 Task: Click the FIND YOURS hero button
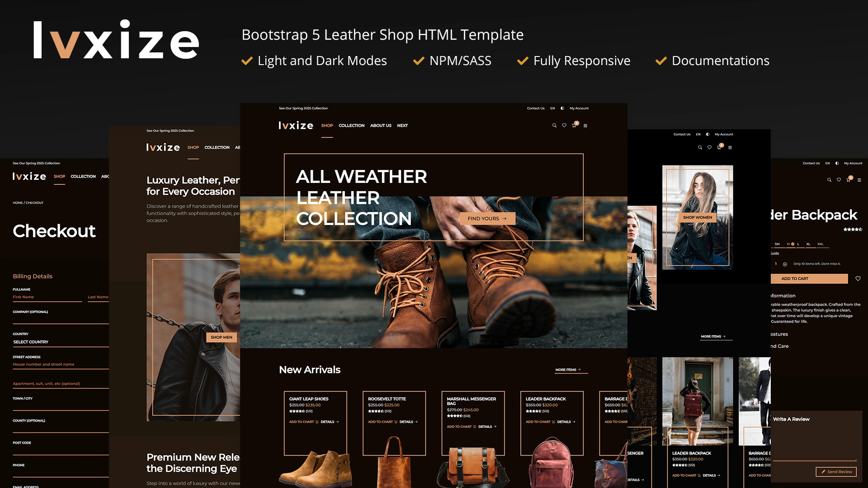coord(487,219)
